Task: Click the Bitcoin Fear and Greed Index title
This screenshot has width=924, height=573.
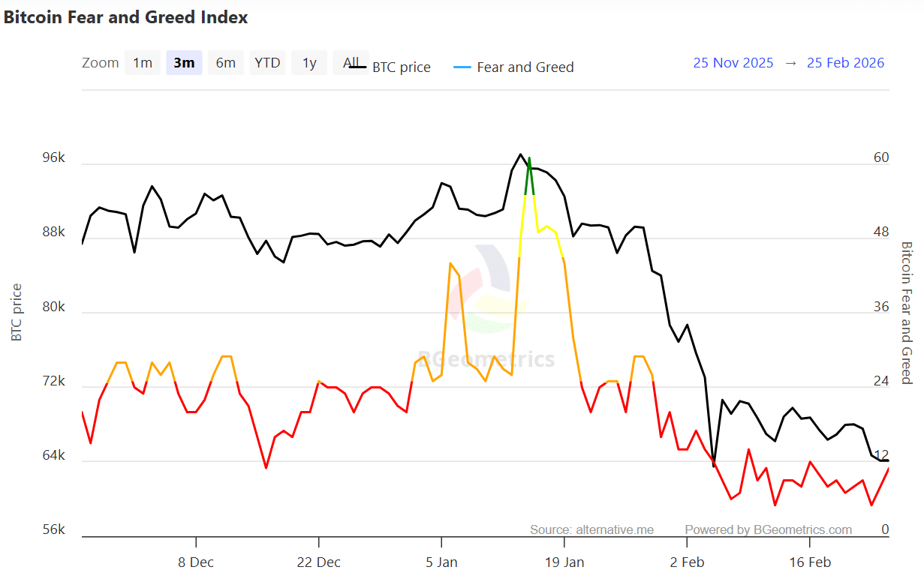Action: (x=126, y=17)
